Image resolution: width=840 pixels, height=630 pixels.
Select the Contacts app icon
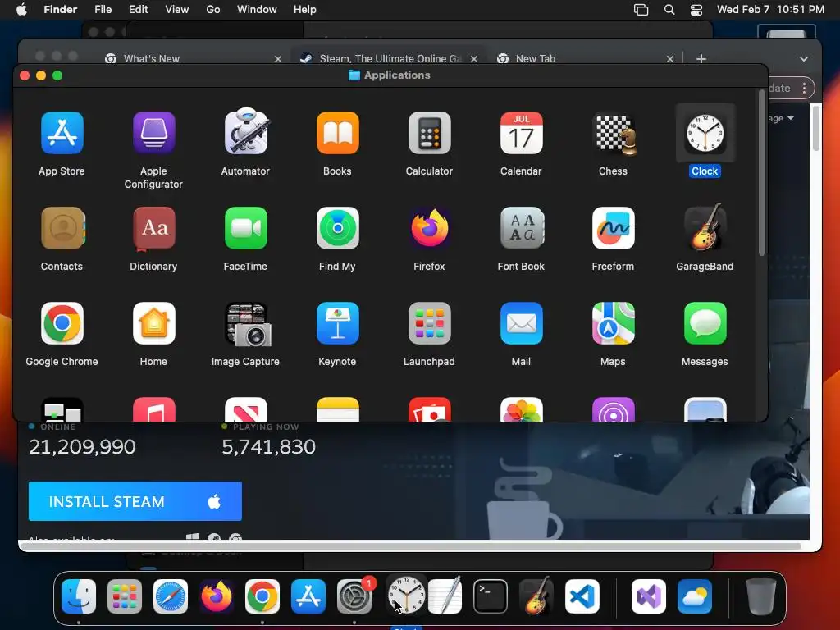click(62, 228)
